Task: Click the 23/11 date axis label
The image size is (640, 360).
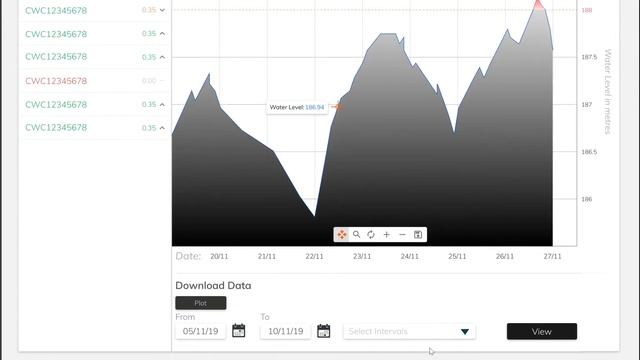Action: coord(362,256)
